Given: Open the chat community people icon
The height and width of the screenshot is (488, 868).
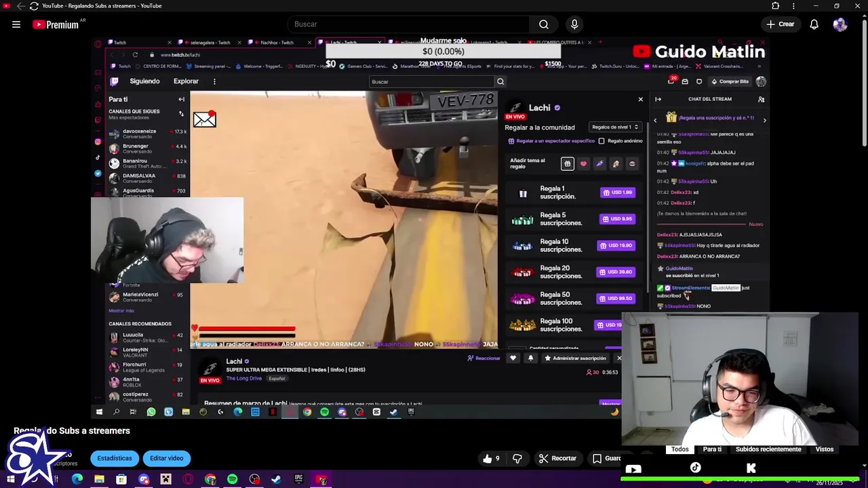Looking at the screenshot, I should point(761,99).
